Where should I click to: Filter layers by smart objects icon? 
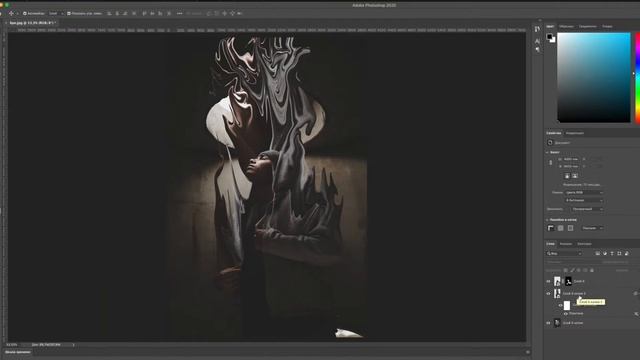(x=627, y=253)
